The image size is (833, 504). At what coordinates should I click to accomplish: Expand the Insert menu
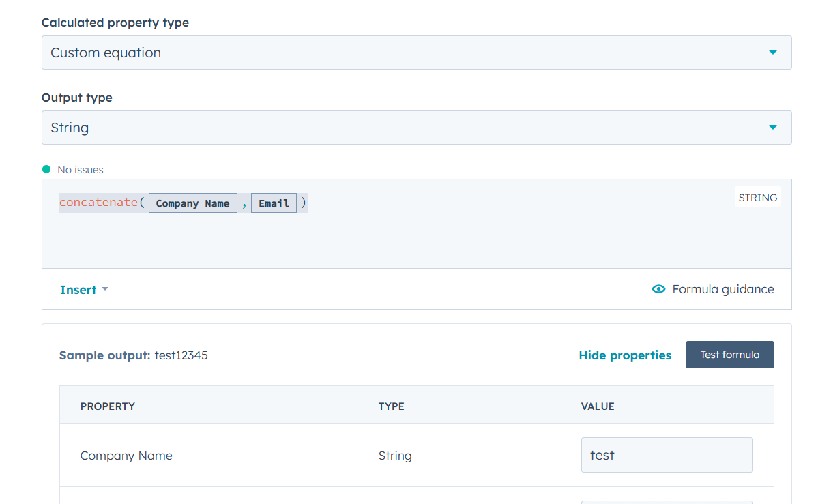(x=78, y=290)
